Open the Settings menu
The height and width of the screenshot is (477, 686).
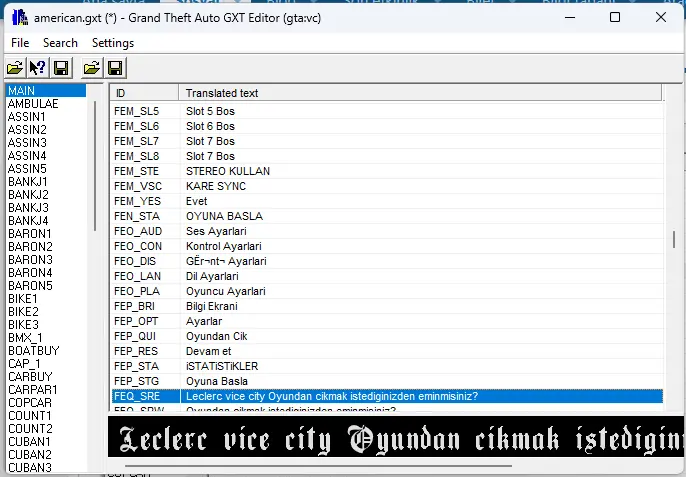(x=113, y=43)
